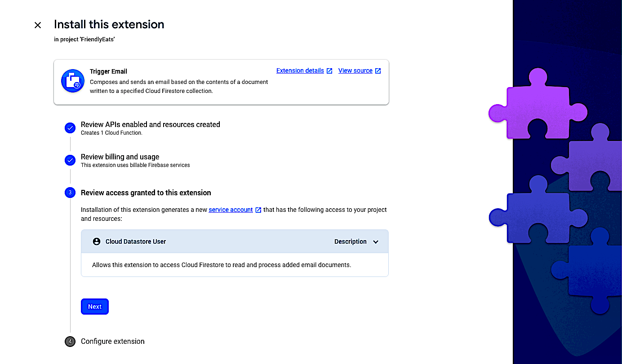Click checkmark icon for Review APIs step
This screenshot has height=364, width=622.
(x=70, y=128)
